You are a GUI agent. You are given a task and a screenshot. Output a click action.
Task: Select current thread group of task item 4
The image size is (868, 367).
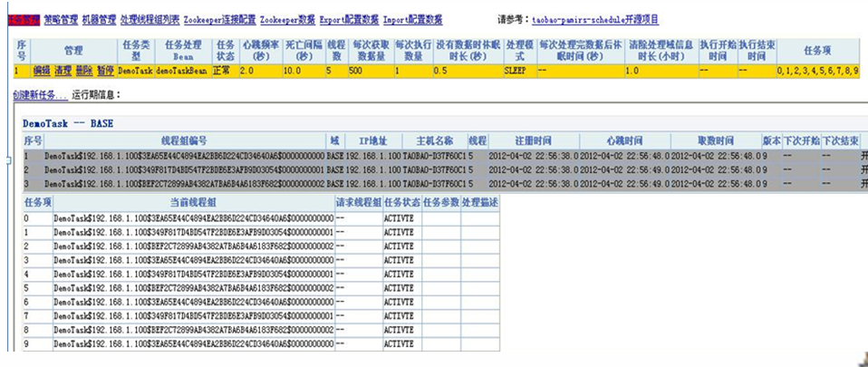point(194,274)
